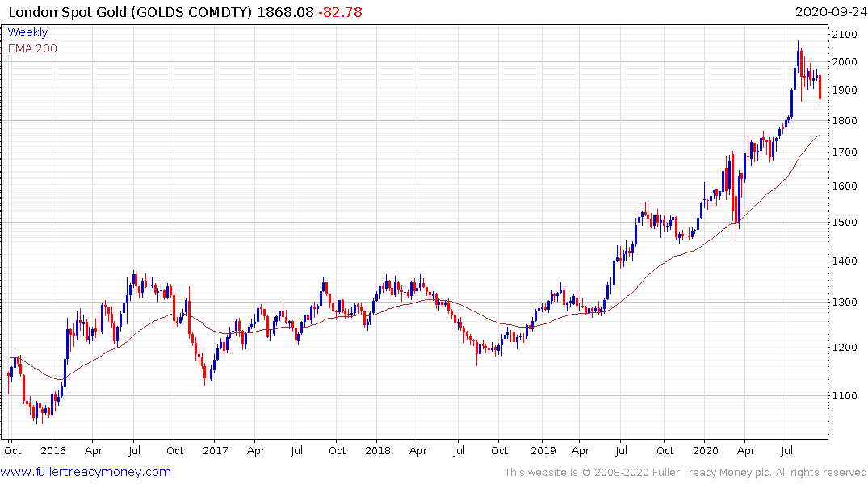
Task: Open the www.fullertreacymoney.com link
Action: [86, 473]
